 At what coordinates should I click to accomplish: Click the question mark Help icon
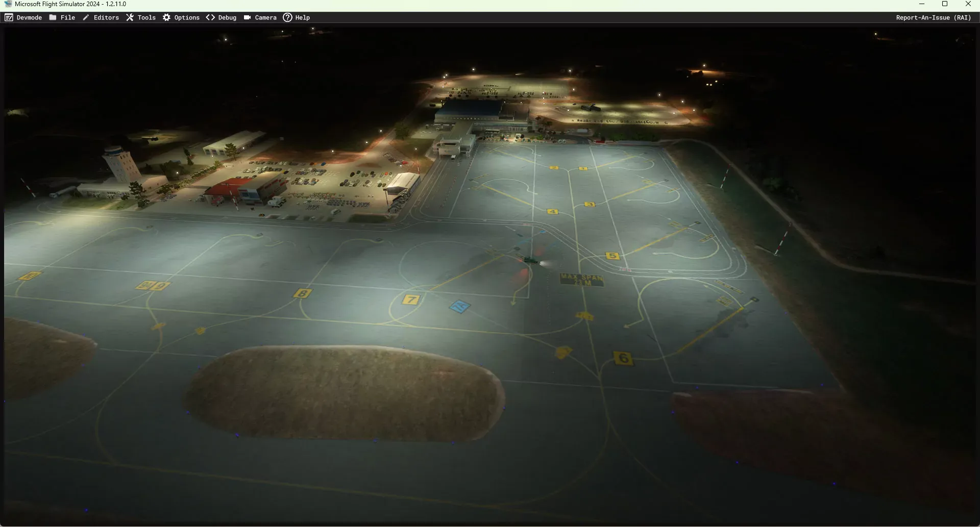tap(287, 17)
